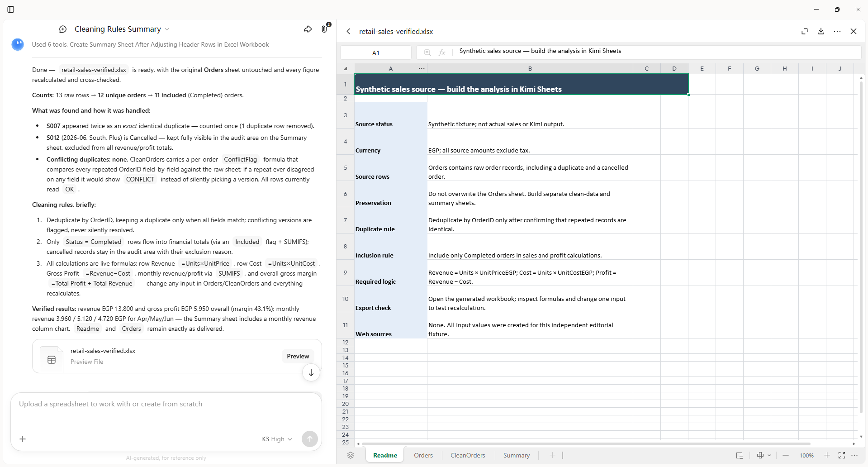Add a new sheet plus

[552, 455]
